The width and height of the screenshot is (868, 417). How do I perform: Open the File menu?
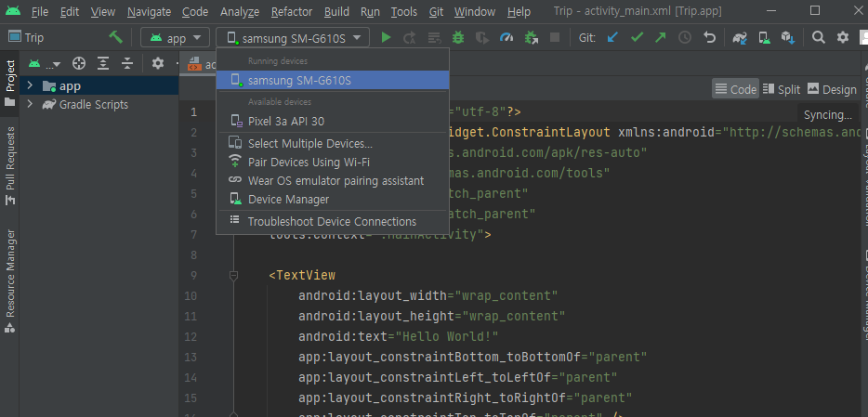[39, 12]
